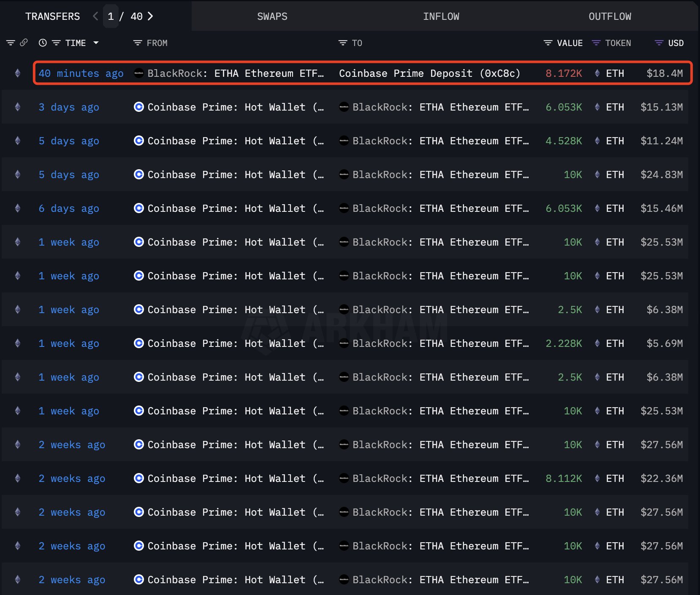Go to next transfers page chevron
Image resolution: width=700 pixels, height=595 pixels.
tap(150, 16)
